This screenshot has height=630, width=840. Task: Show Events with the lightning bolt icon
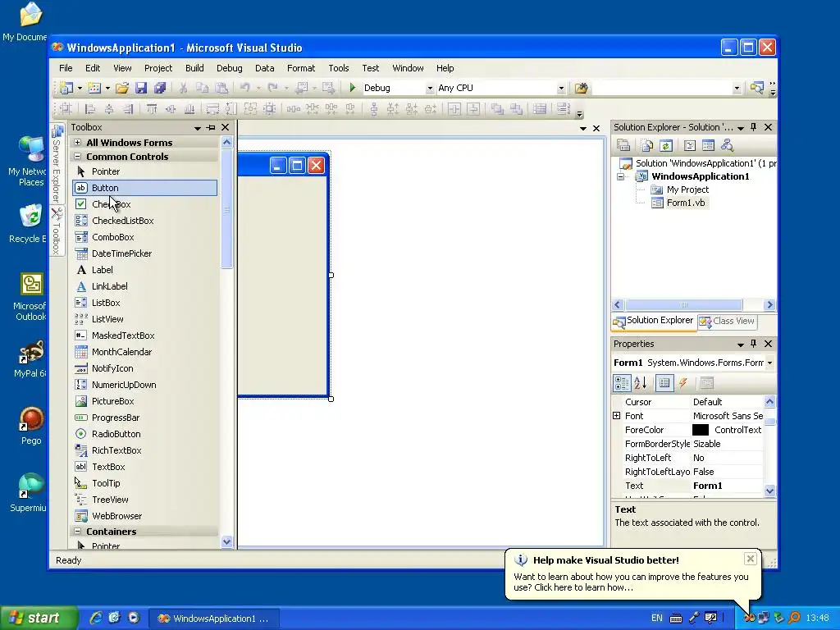683,383
